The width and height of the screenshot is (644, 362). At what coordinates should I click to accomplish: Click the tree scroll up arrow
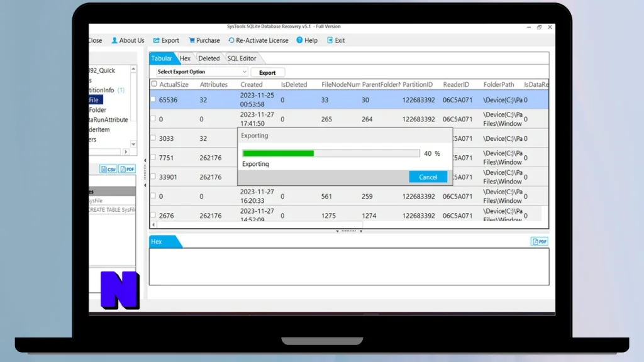[x=133, y=69]
